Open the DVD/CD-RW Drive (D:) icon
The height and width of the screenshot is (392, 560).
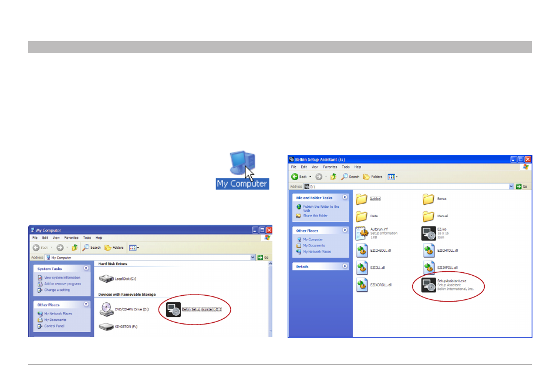(x=124, y=309)
